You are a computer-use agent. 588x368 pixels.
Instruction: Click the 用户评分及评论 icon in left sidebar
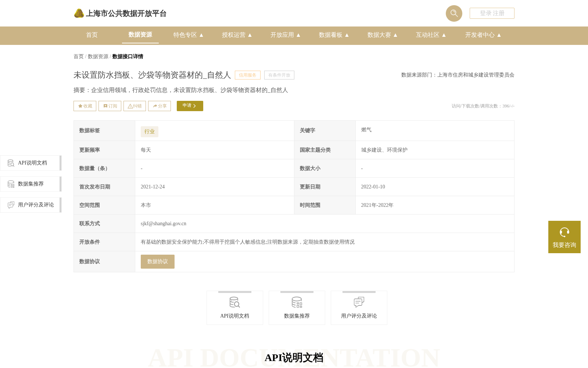(11, 205)
